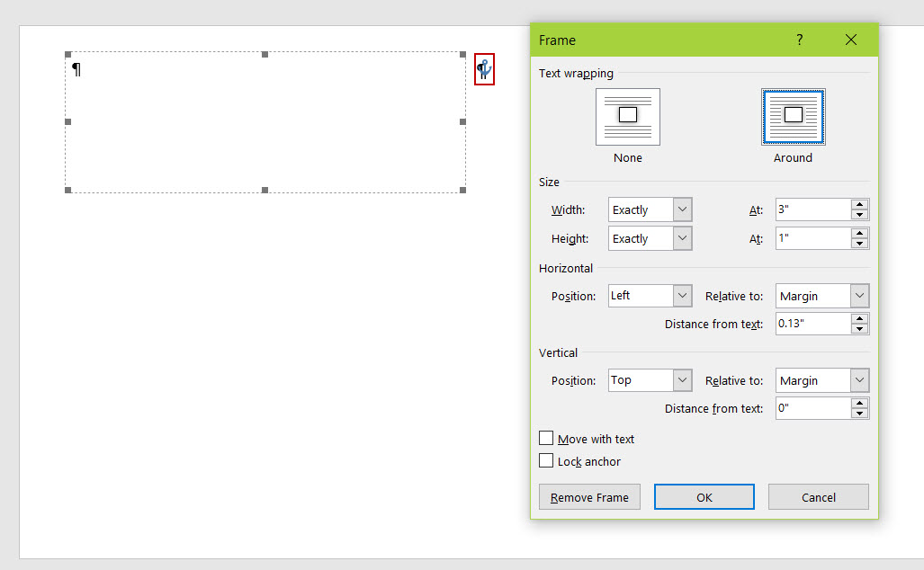Viewport: 924px width, 570px height.
Task: Decrease Horizontal Distance from text with down arrow
Action: [x=860, y=329]
